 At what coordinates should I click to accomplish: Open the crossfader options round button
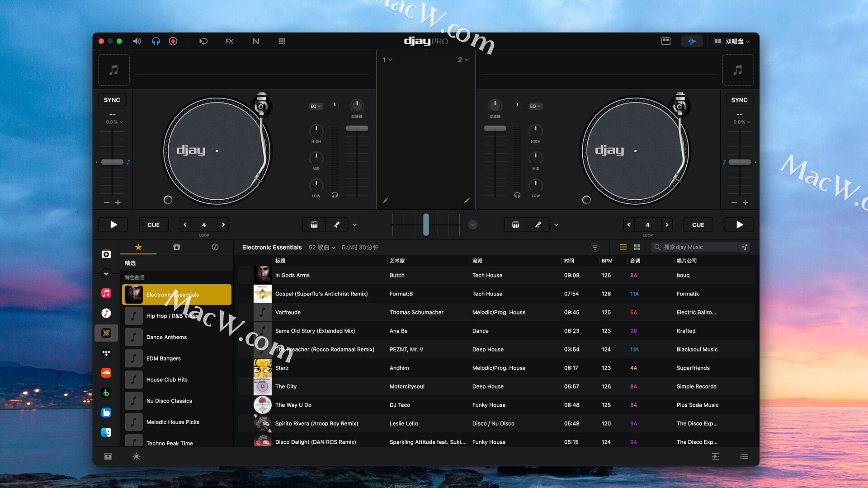(473, 225)
